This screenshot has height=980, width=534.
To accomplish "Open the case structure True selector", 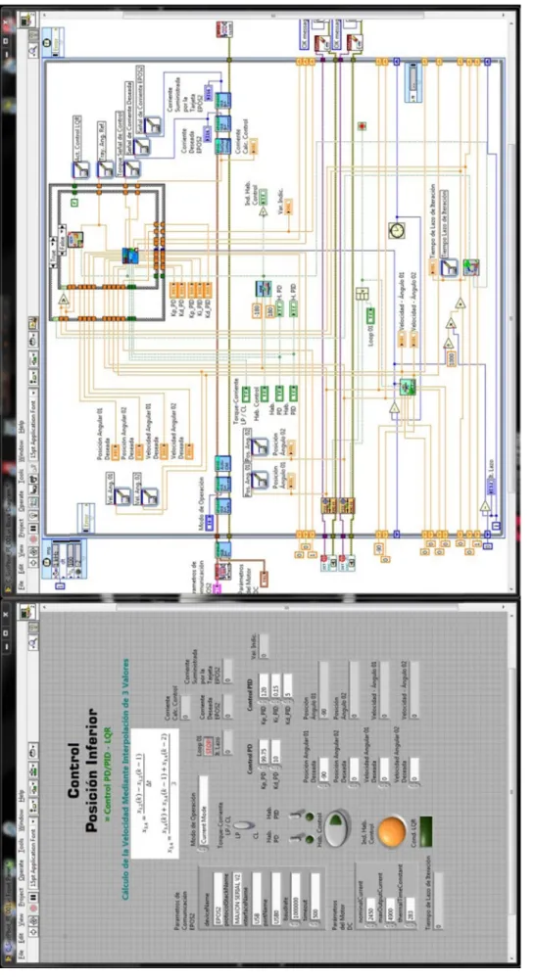I will 53,252.
